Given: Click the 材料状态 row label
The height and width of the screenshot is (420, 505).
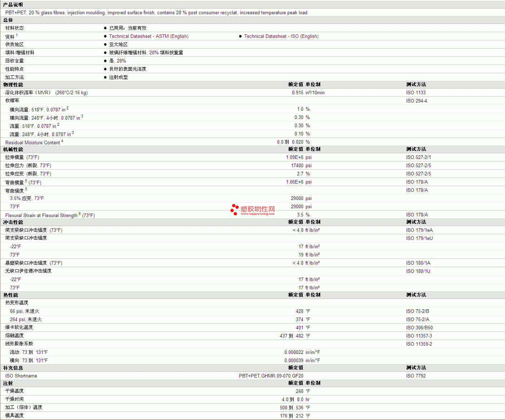Looking at the screenshot, I should coord(15,28).
